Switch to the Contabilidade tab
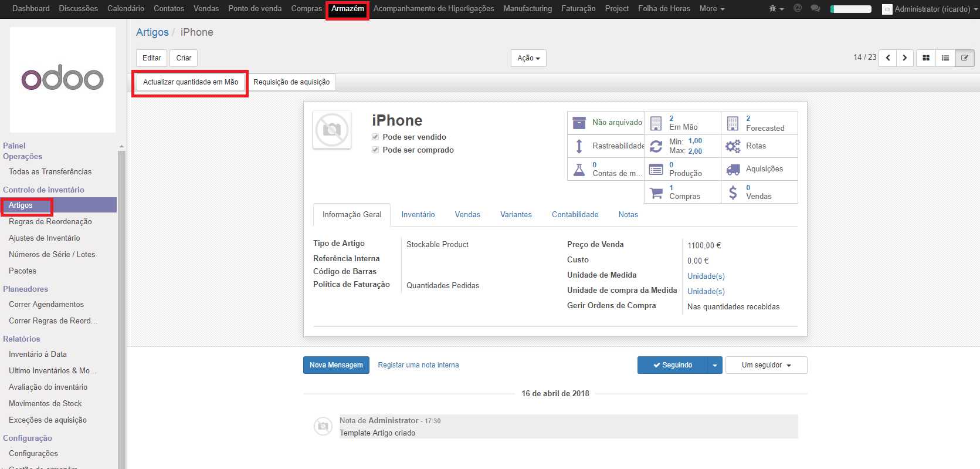 [575, 215]
